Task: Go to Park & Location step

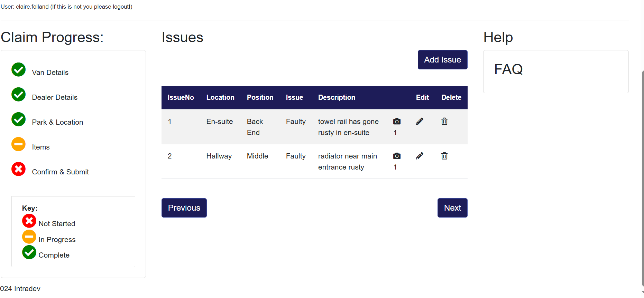Action: 57,122
